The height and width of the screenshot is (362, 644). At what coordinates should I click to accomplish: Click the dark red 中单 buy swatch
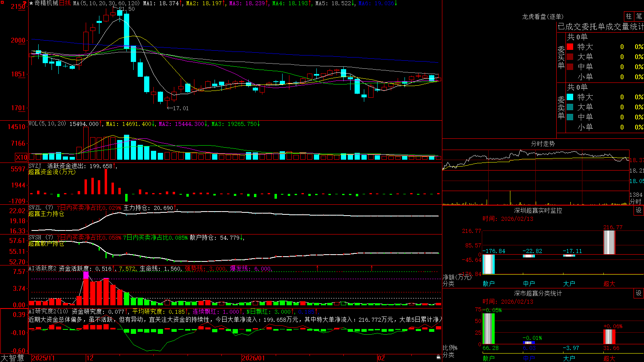pos(570,67)
